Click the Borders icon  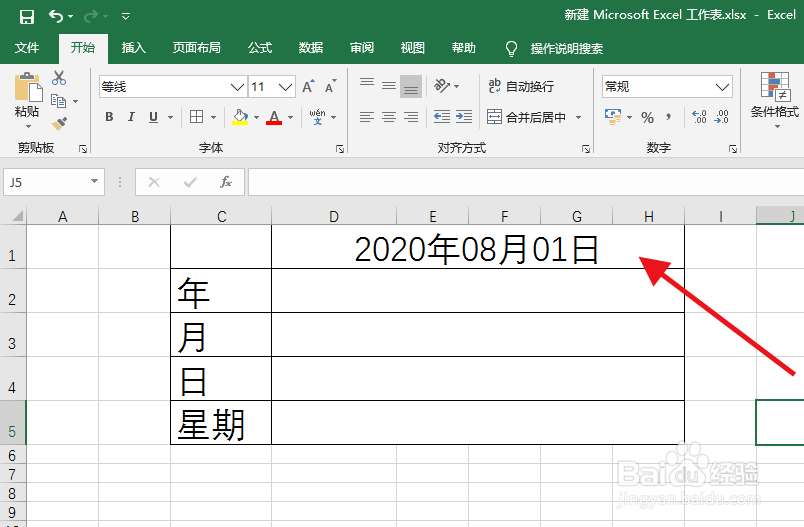coord(196,117)
